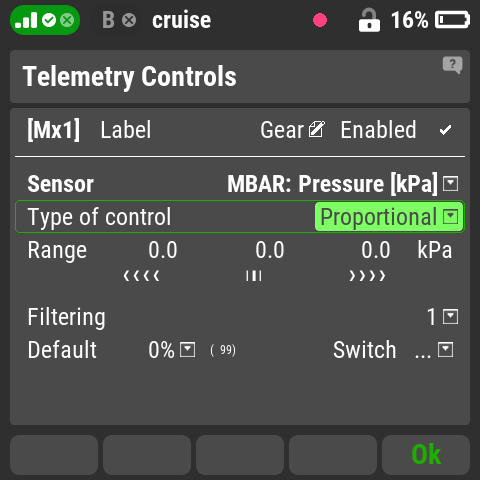Open the Default 0% dropdown
Image resolution: width=480 pixels, height=480 pixels.
(x=172, y=350)
